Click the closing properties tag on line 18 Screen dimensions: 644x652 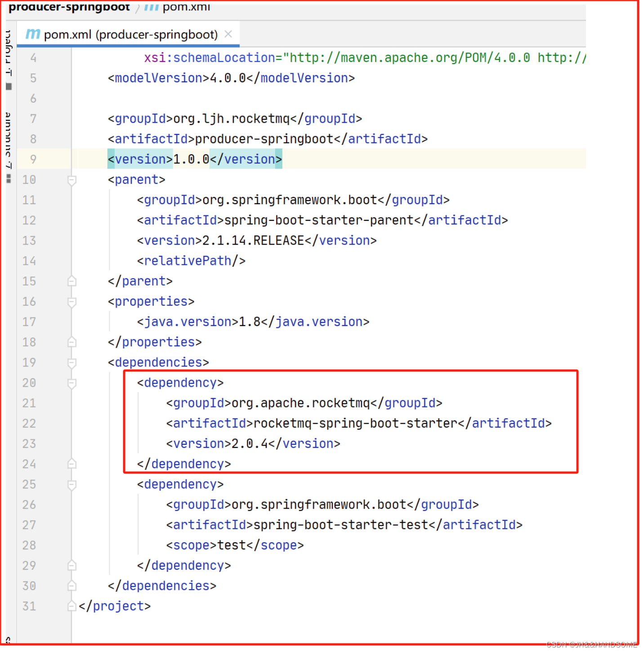155,342
